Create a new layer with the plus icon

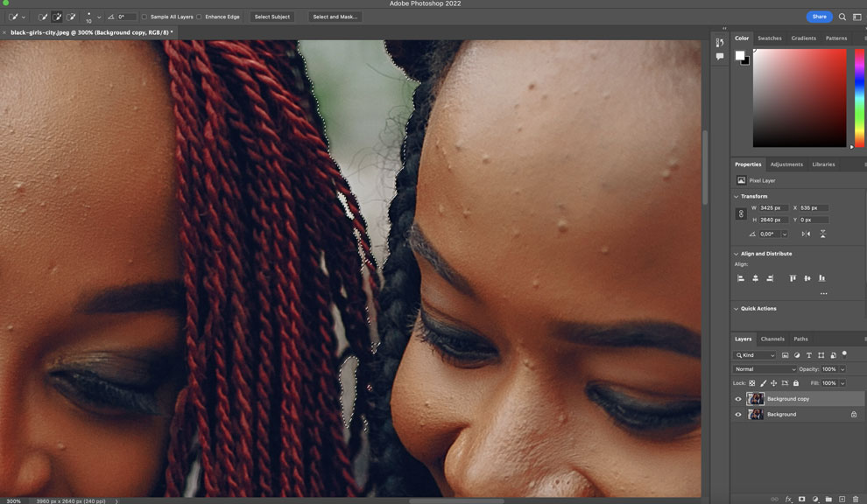[x=842, y=498]
